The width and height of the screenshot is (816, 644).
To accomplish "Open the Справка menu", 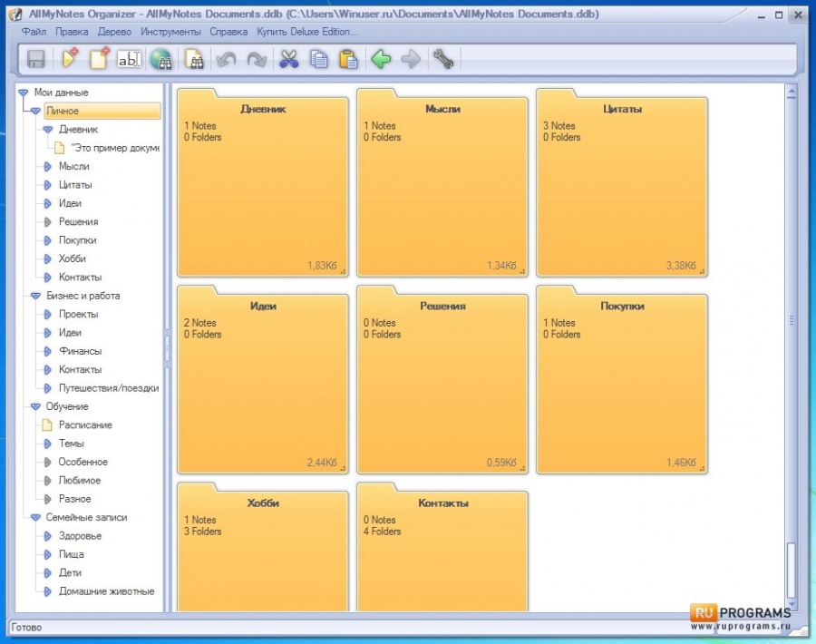I will [228, 32].
